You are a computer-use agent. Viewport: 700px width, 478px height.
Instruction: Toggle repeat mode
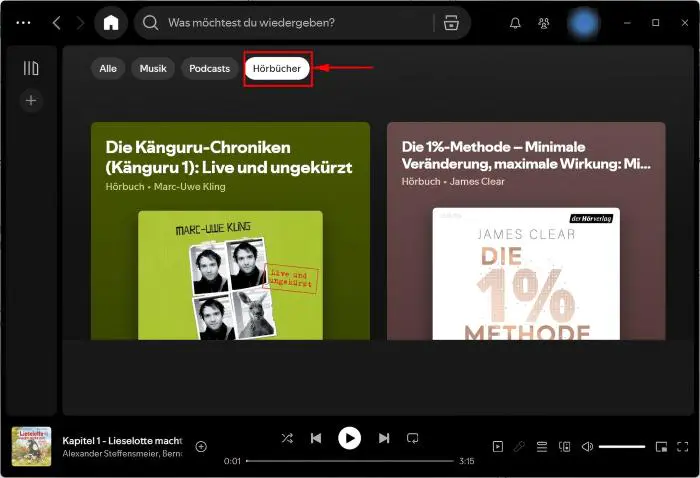[x=412, y=438]
